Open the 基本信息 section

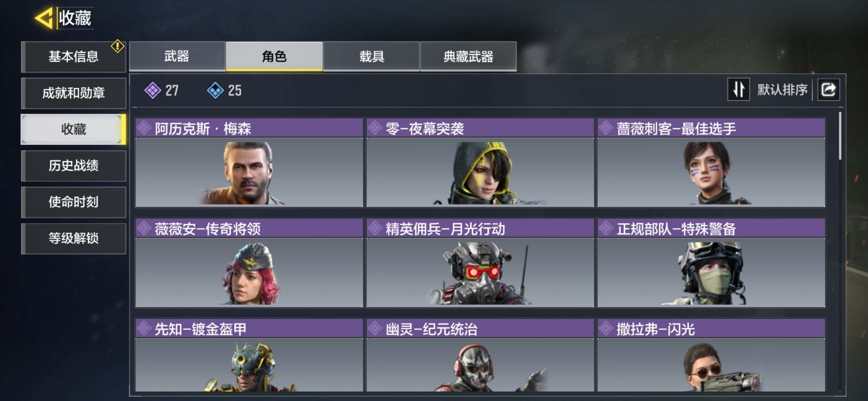click(73, 56)
